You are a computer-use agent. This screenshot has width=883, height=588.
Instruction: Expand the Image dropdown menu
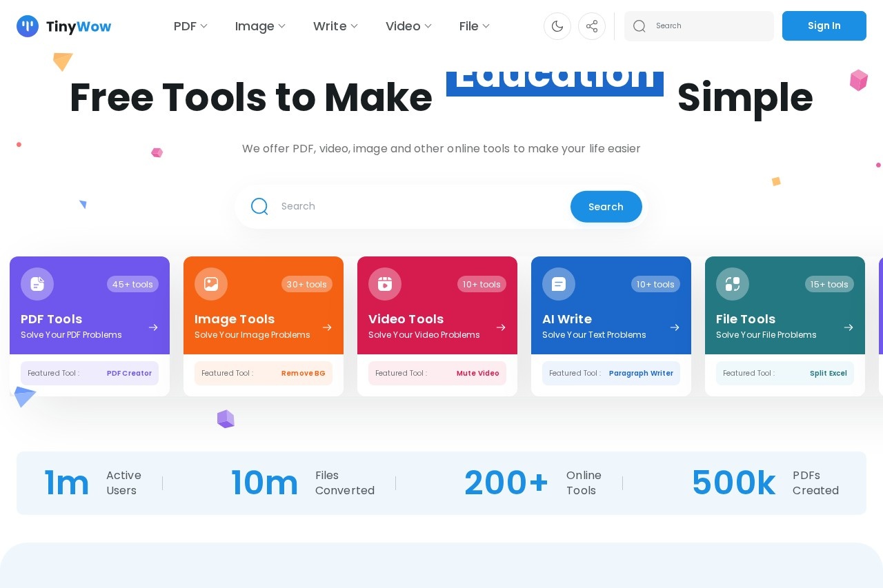[x=260, y=26]
